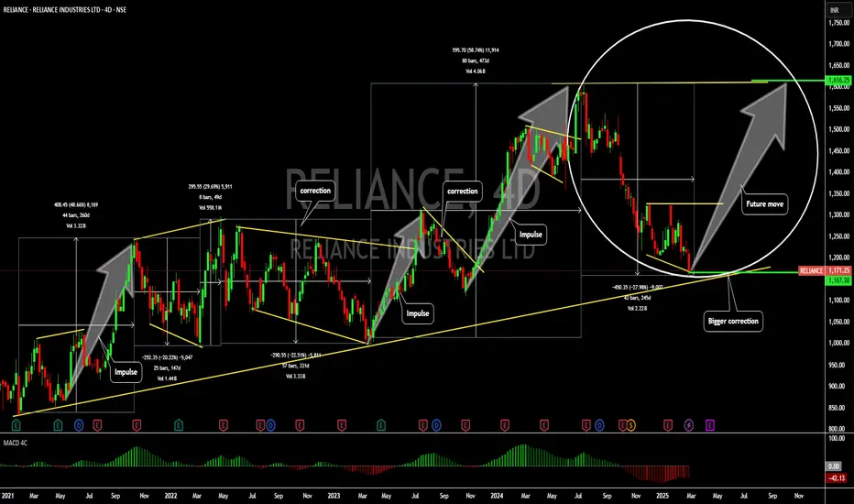The height and width of the screenshot is (504, 854).
Task: Click the 1,000.00 price axis label
Action: [x=839, y=343]
